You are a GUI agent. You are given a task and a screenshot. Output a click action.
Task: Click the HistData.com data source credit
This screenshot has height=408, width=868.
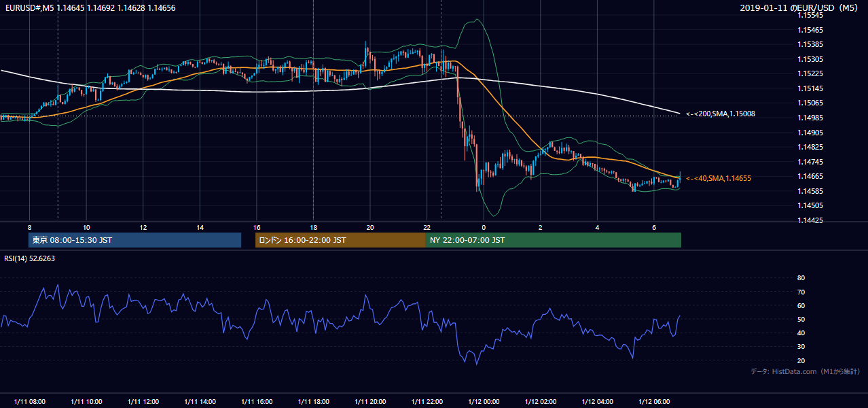coord(806,371)
